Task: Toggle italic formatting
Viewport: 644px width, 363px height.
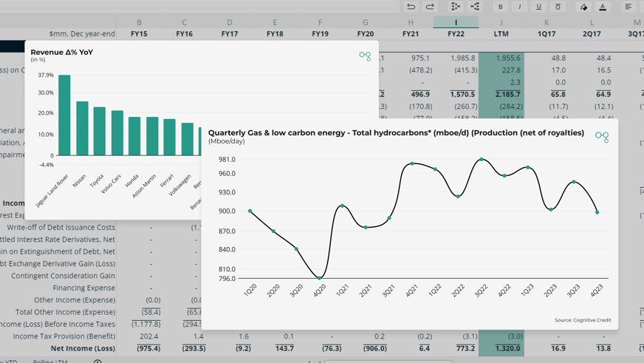Action: pyautogui.click(x=519, y=6)
